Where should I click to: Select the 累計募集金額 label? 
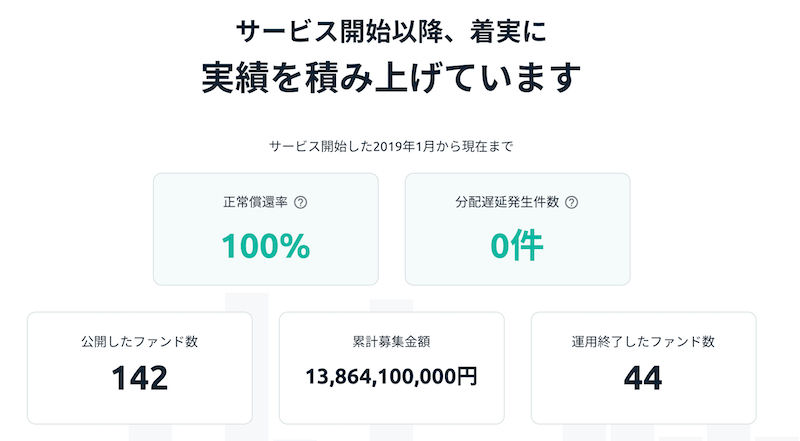[391, 341]
